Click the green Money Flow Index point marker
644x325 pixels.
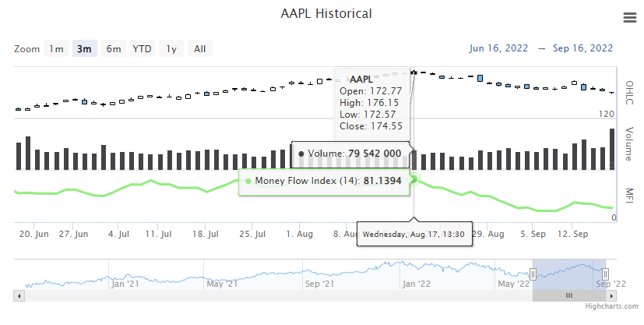414,179
